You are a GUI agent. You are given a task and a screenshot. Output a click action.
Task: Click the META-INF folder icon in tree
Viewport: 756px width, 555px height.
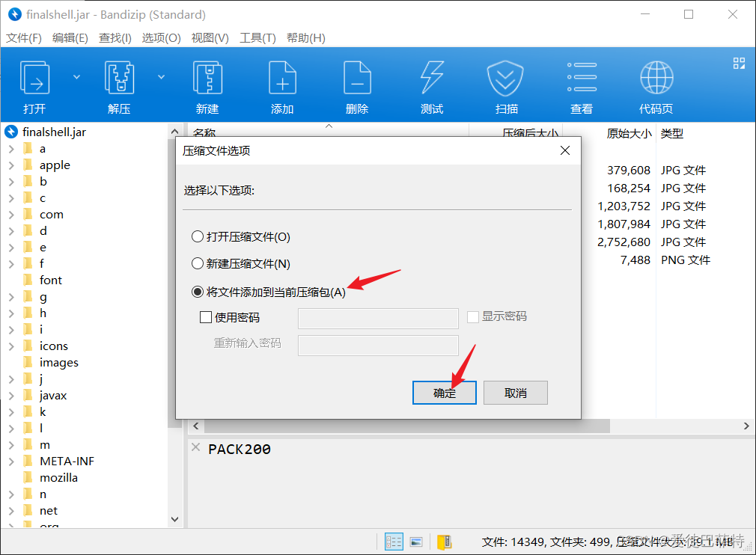pos(28,461)
